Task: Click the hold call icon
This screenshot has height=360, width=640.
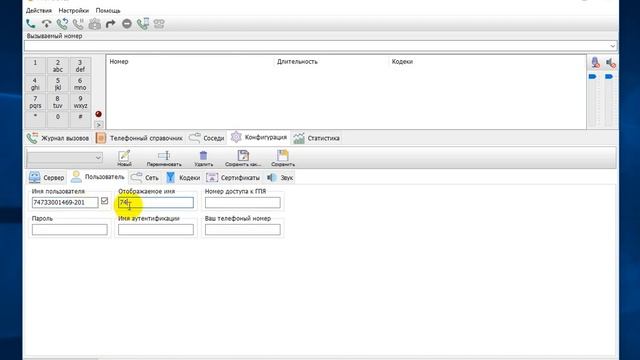Action: [x=78, y=24]
